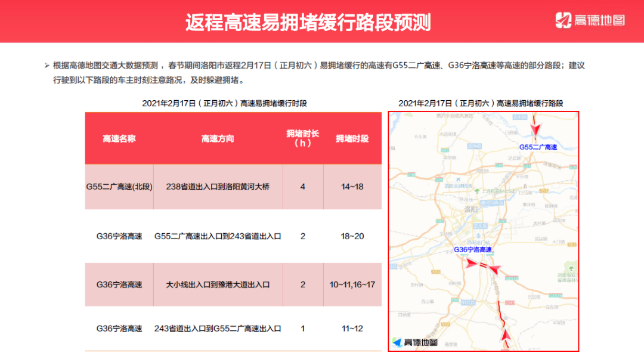Image resolution: width=644 pixels, height=362 pixels.
Task: Select the 大小线出入口到豫港大道出入口 cell
Action: [x=218, y=284]
